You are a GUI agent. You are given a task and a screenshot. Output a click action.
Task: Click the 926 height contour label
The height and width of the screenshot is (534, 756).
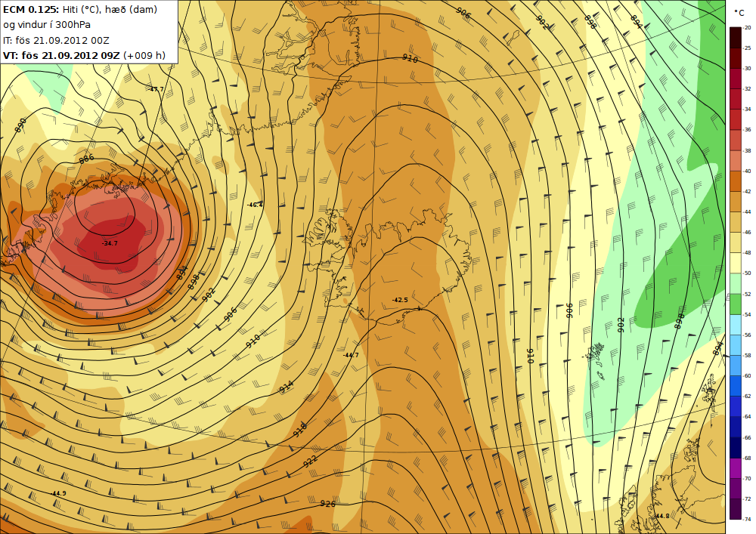(328, 504)
